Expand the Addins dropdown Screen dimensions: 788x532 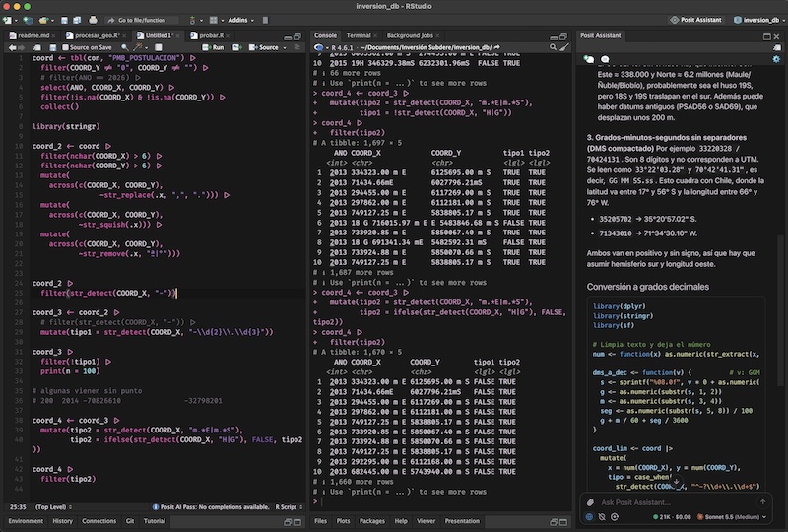pos(240,20)
